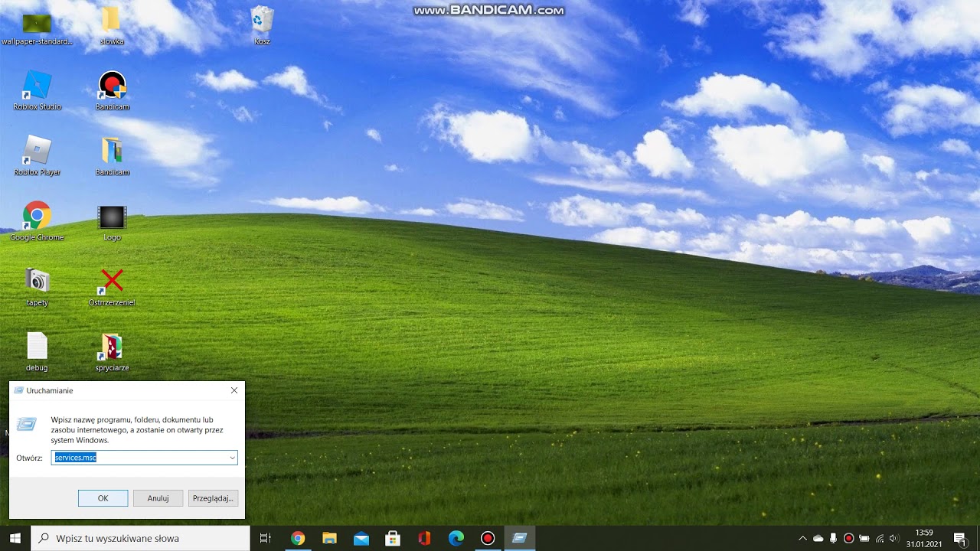
Task: Open File Explorer from the taskbar
Action: click(329, 538)
